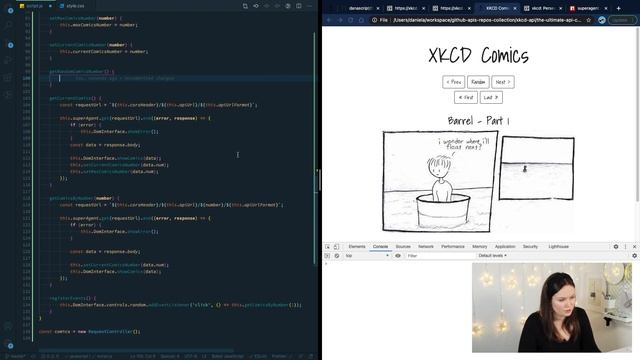Close the DevTools panel
The image size is (640, 360).
point(634,247)
